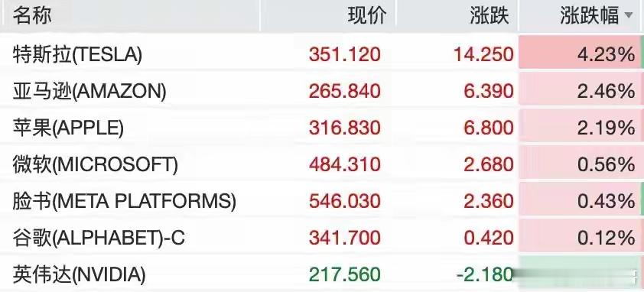Viewport: 644px width, 292px height.
Task: Click Apple's 6.800 change value
Action: [x=489, y=128]
